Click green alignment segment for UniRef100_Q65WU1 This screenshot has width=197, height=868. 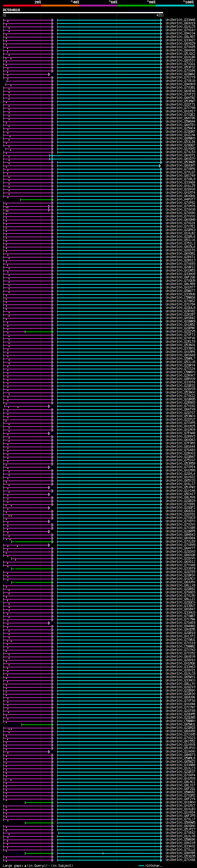(x=37, y=724)
